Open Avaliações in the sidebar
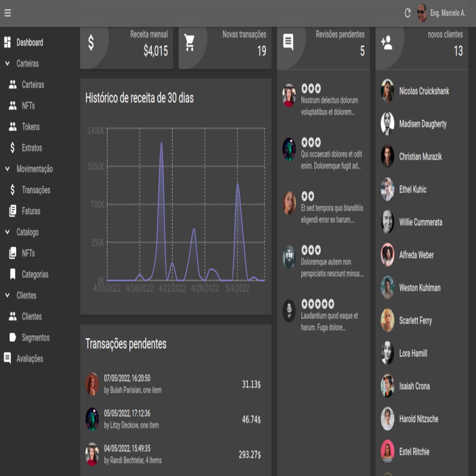476x476 pixels. pos(30,359)
